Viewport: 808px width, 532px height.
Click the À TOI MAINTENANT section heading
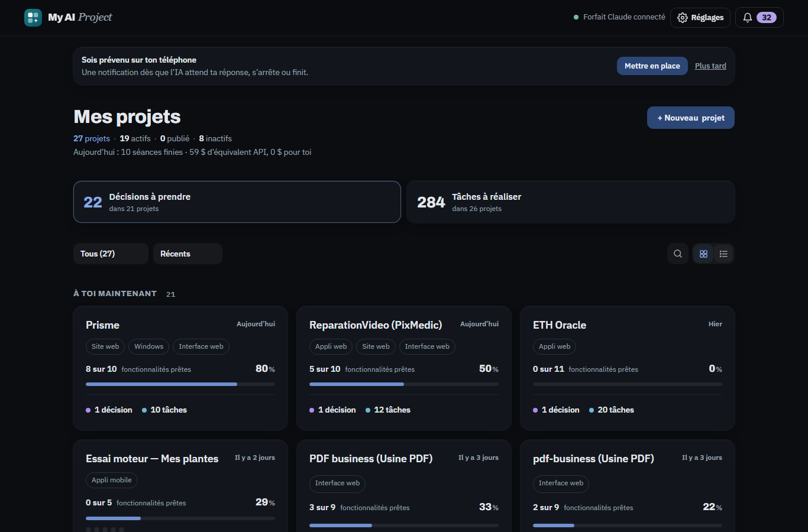pyautogui.click(x=115, y=293)
